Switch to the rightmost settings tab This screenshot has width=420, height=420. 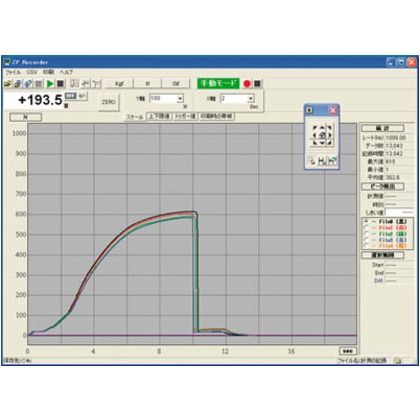pyautogui.click(x=217, y=116)
